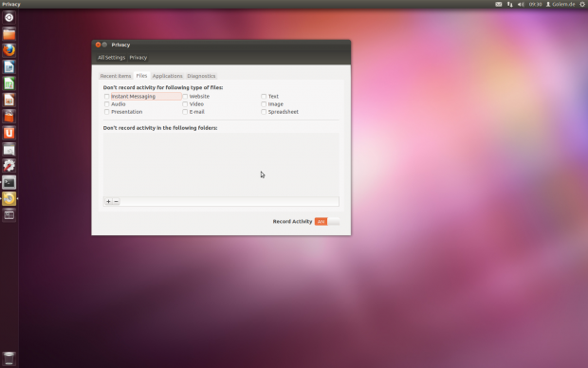Open Ubuntu Software Center bag icon
The height and width of the screenshot is (368, 588).
[9, 117]
